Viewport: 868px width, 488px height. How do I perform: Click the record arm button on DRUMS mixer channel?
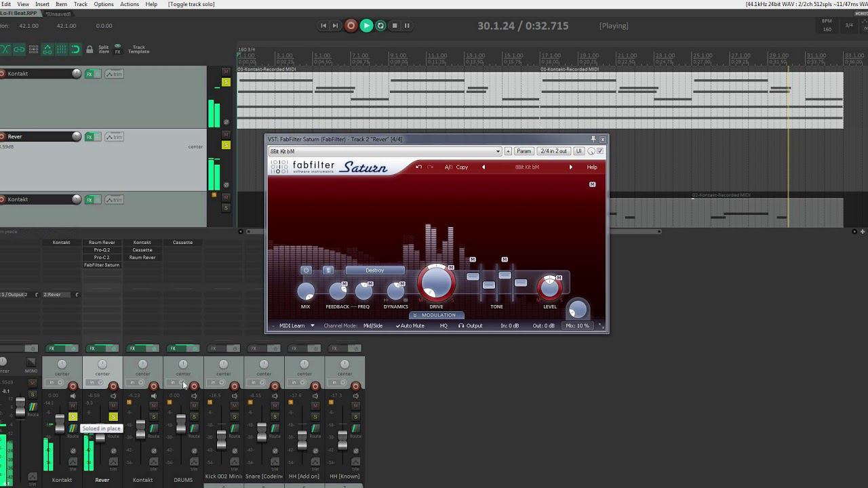pos(194,387)
